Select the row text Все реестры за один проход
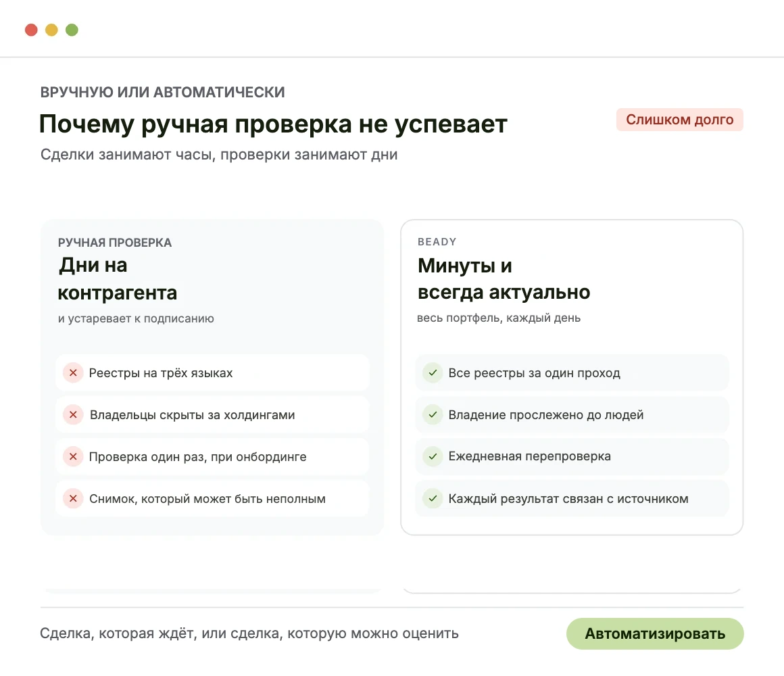Screen dimensions: 784x676 tap(534, 373)
